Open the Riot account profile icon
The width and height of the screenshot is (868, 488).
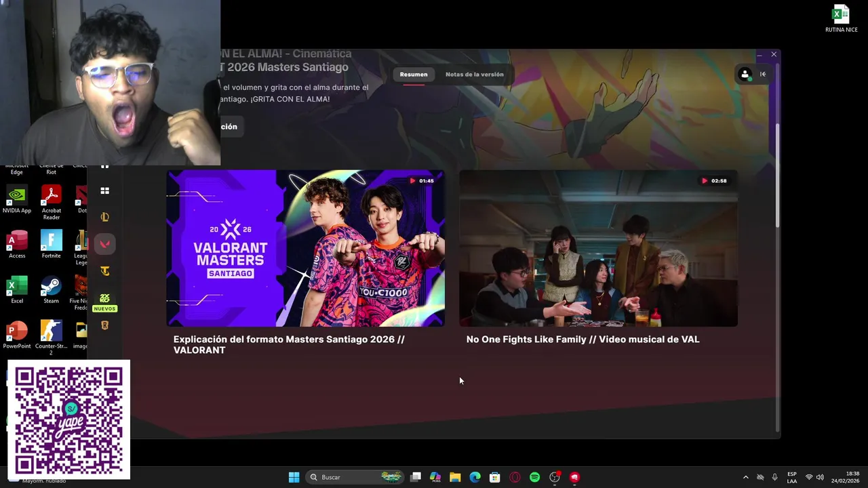(745, 75)
